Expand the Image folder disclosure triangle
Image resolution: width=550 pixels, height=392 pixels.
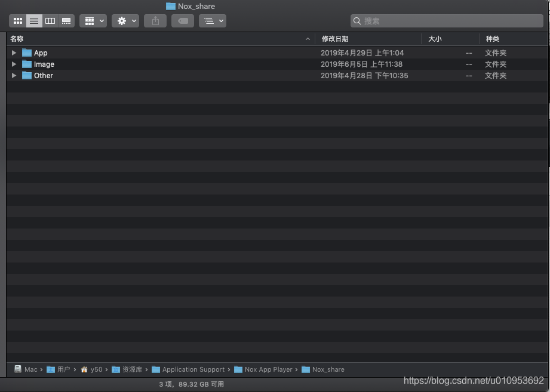pos(14,64)
